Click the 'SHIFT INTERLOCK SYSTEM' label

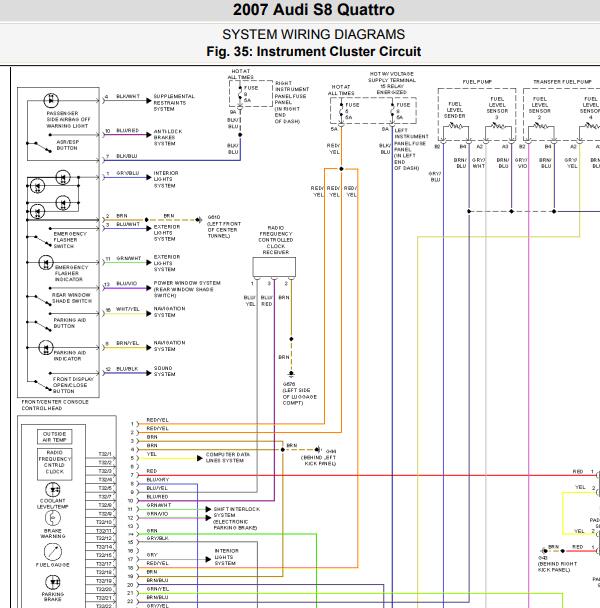pos(237,512)
